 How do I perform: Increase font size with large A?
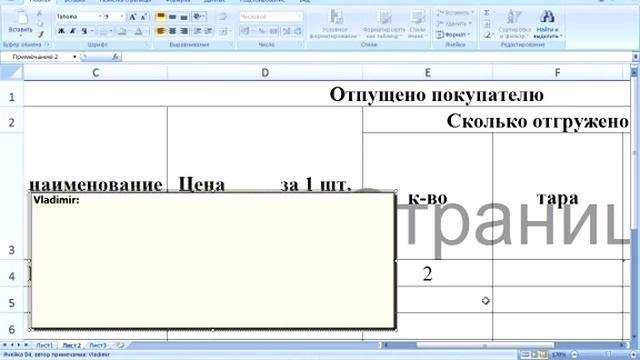coord(132,17)
